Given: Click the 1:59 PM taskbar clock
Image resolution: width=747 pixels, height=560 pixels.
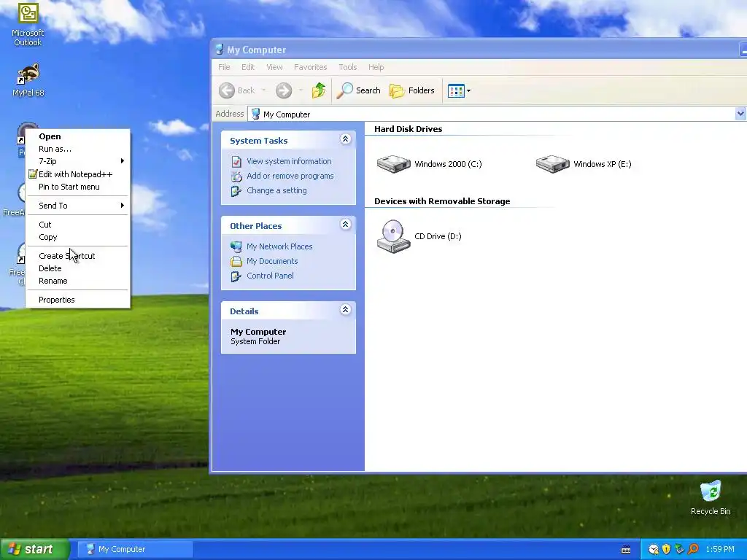Looking at the screenshot, I should coord(720,550).
